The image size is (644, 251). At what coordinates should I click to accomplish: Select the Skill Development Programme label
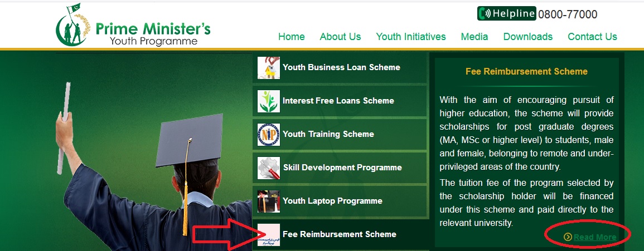342,168
